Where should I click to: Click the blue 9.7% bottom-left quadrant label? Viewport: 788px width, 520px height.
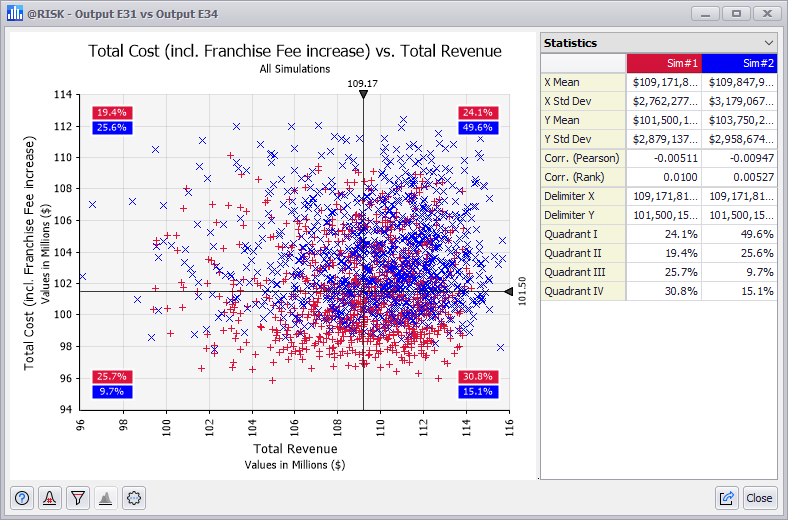point(111,392)
